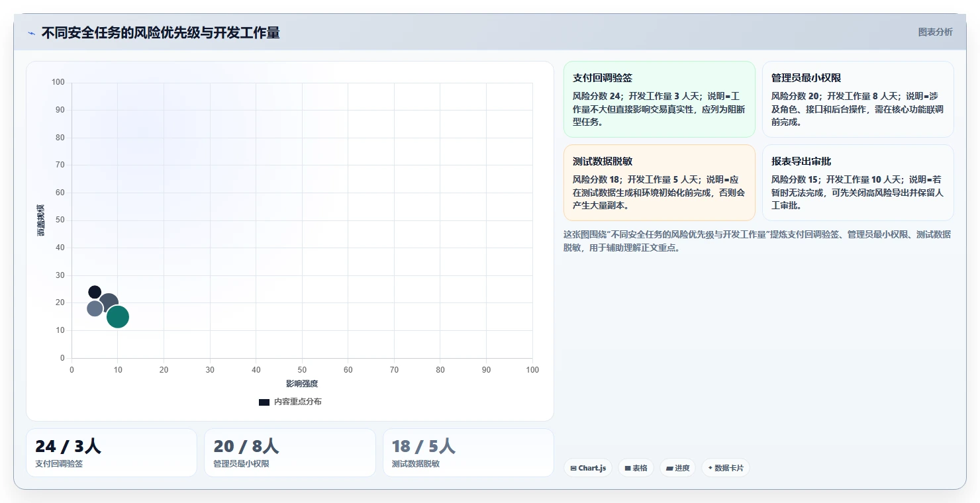980x503 pixels.
Task: Click the icon inside the Chart.js chip
Action: click(x=573, y=468)
